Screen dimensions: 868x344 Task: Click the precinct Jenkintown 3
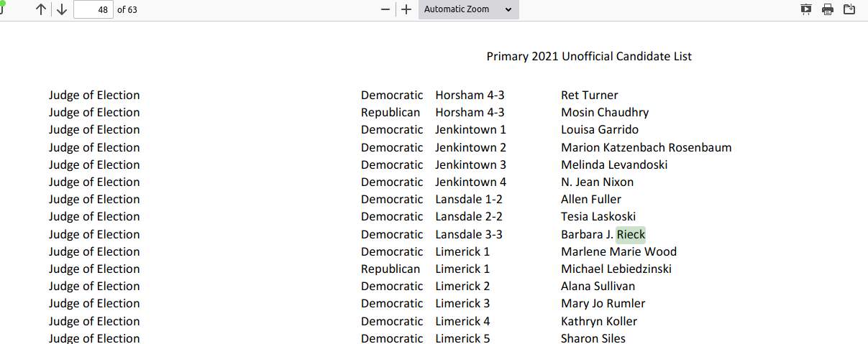coord(470,164)
